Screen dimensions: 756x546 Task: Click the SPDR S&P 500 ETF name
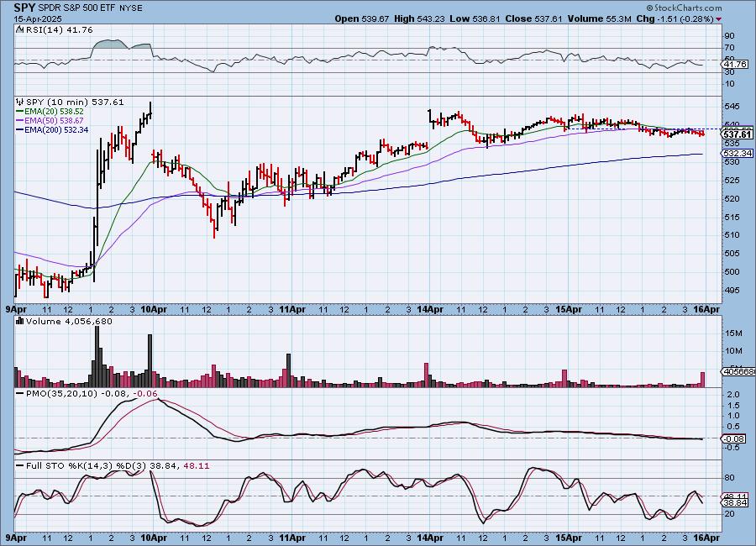(76, 8)
